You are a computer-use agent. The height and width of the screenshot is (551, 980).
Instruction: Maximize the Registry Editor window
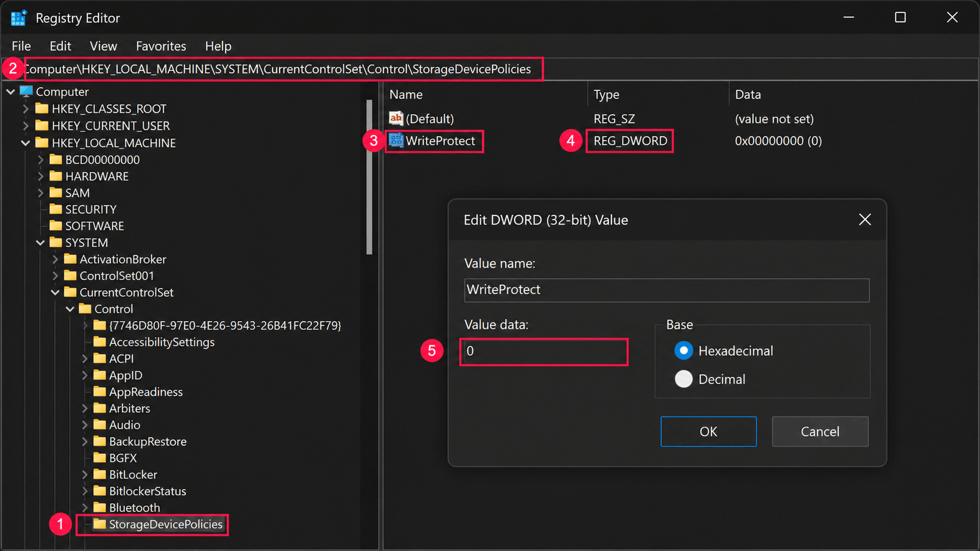900,17
